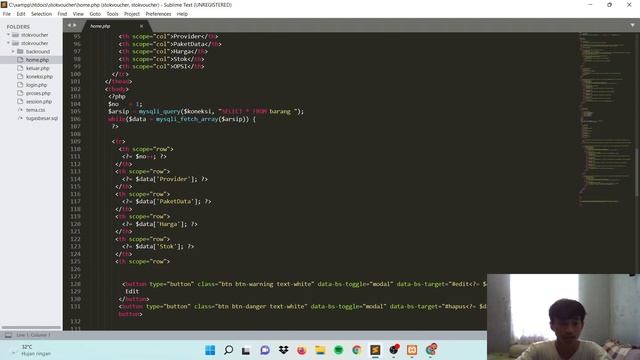Click the koneksi.php file icon
The width and height of the screenshot is (640, 360).
tap(20, 76)
